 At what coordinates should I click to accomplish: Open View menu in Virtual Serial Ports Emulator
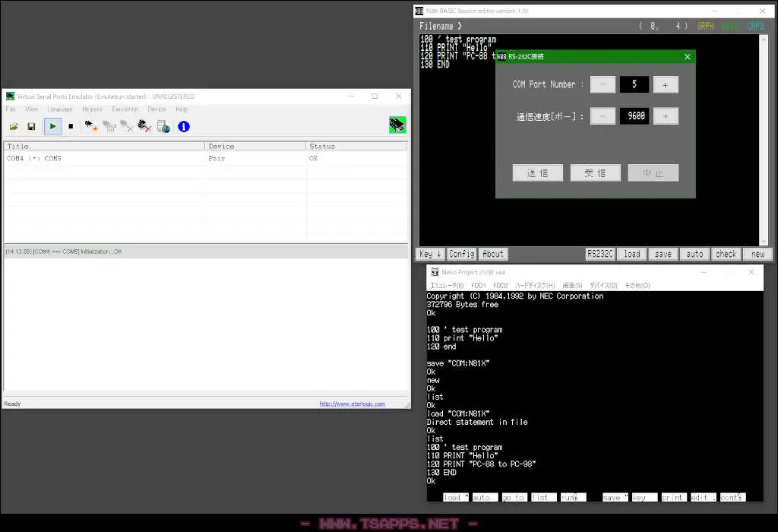pyautogui.click(x=31, y=109)
